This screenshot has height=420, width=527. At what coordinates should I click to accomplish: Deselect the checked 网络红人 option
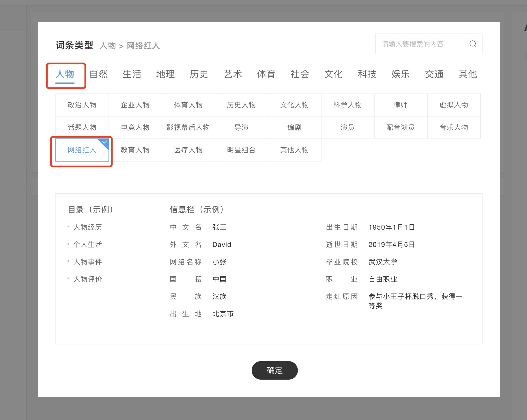pyautogui.click(x=82, y=150)
